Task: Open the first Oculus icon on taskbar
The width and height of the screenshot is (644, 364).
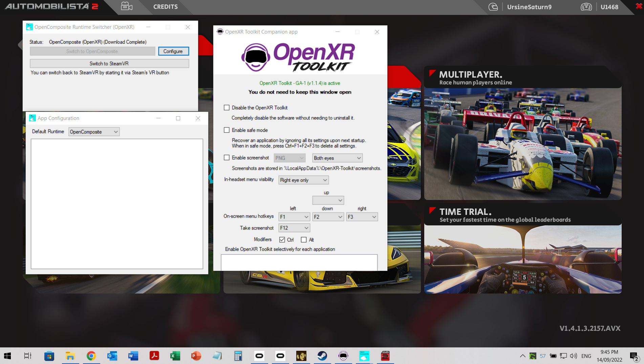Action: click(259, 356)
